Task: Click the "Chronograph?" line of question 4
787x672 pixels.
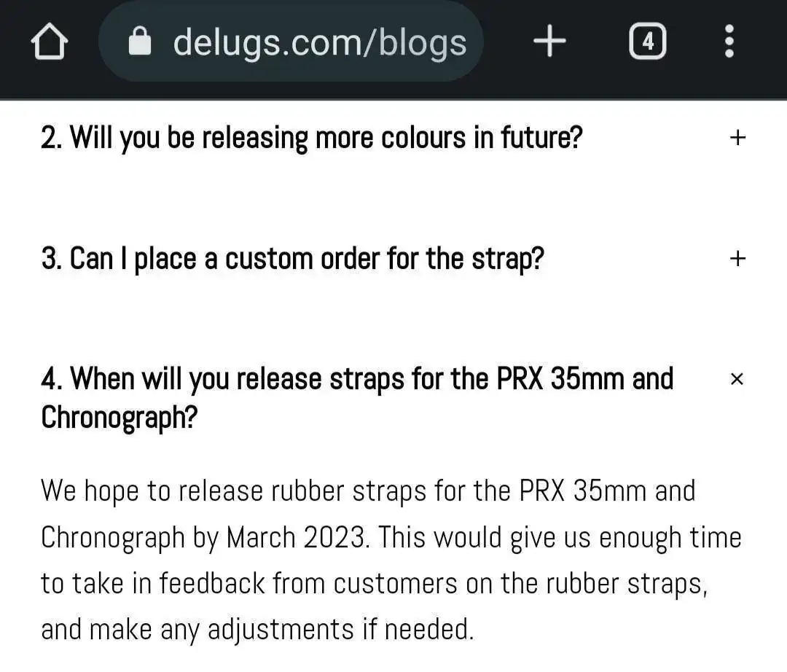Action: 120,418
